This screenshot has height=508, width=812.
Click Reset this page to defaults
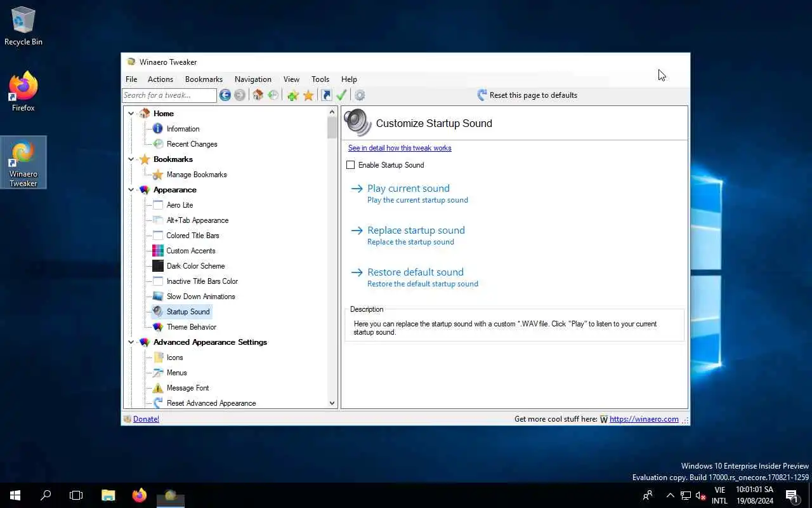pyautogui.click(x=527, y=95)
